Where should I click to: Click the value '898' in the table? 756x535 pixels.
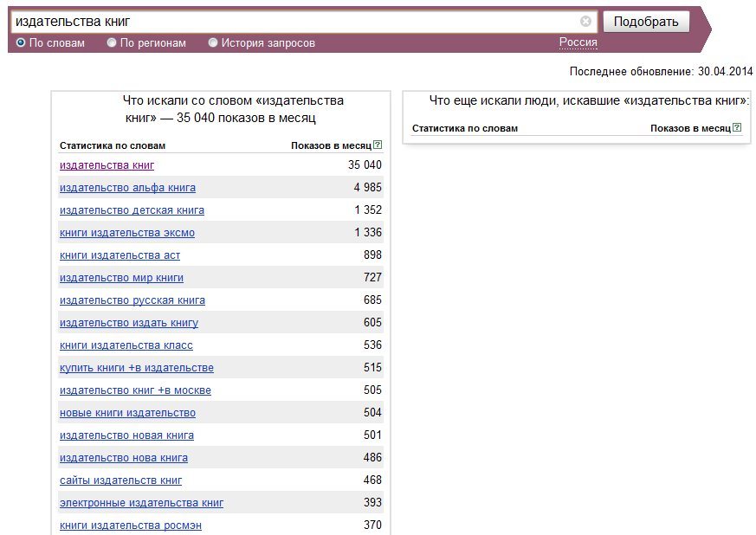click(372, 255)
